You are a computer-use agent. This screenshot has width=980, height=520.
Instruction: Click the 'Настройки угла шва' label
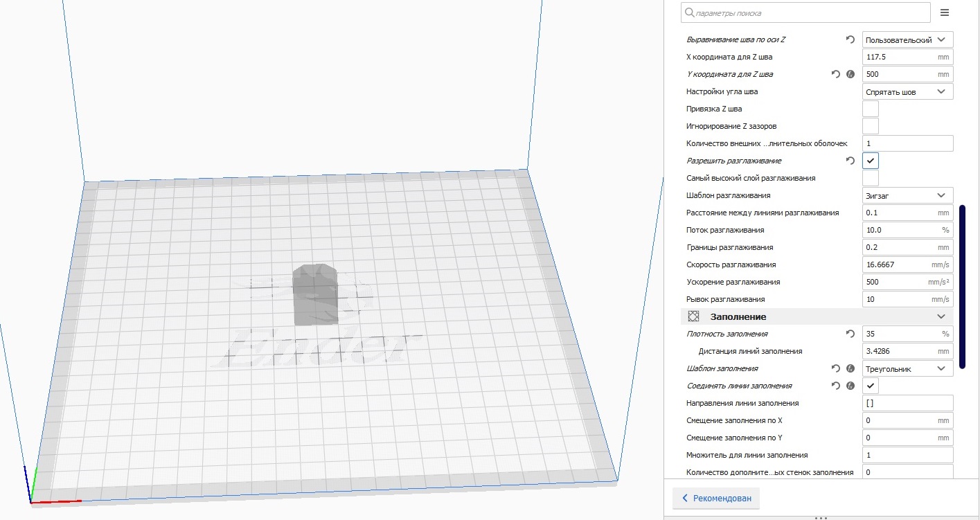722,91
